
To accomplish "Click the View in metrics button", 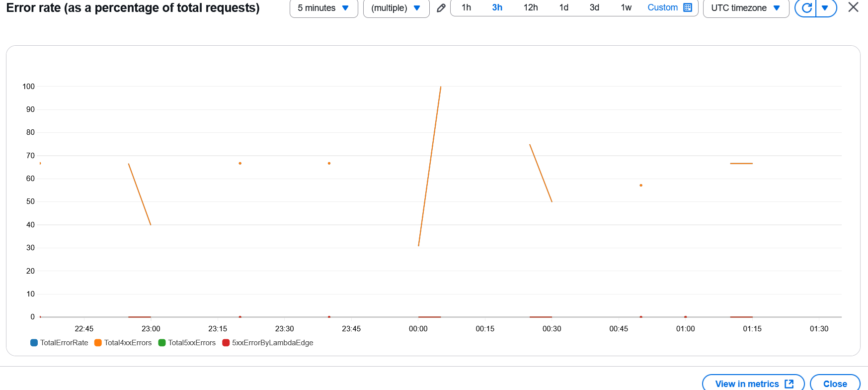I will [753, 384].
